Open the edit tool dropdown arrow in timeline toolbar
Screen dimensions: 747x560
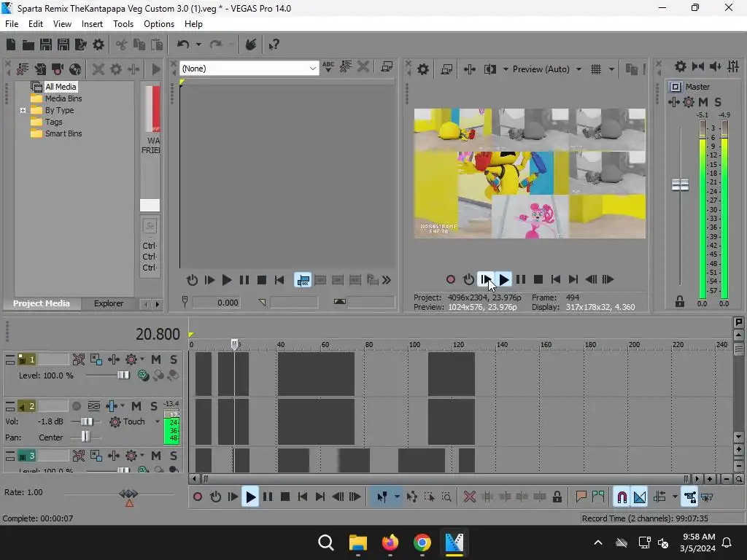(x=397, y=497)
